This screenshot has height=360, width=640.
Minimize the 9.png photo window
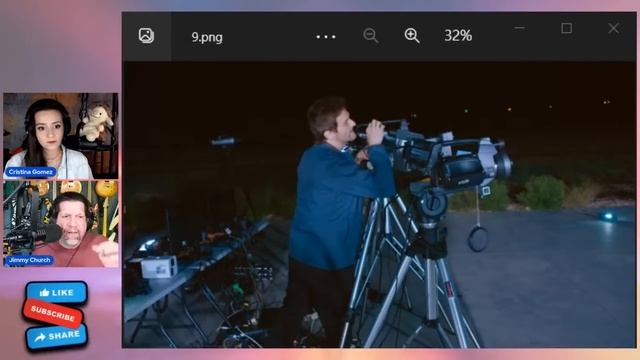(519, 28)
